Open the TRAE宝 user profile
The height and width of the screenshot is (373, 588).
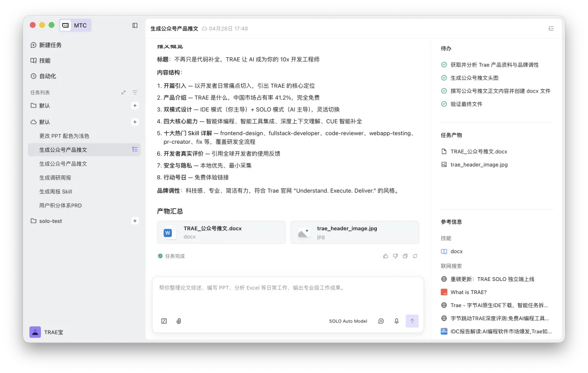pyautogui.click(x=46, y=332)
